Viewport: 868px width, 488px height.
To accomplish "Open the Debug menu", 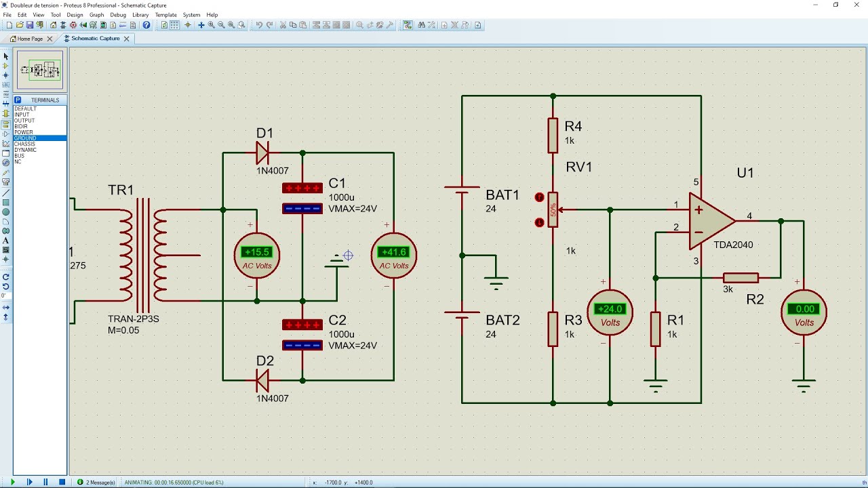I will coord(118,15).
